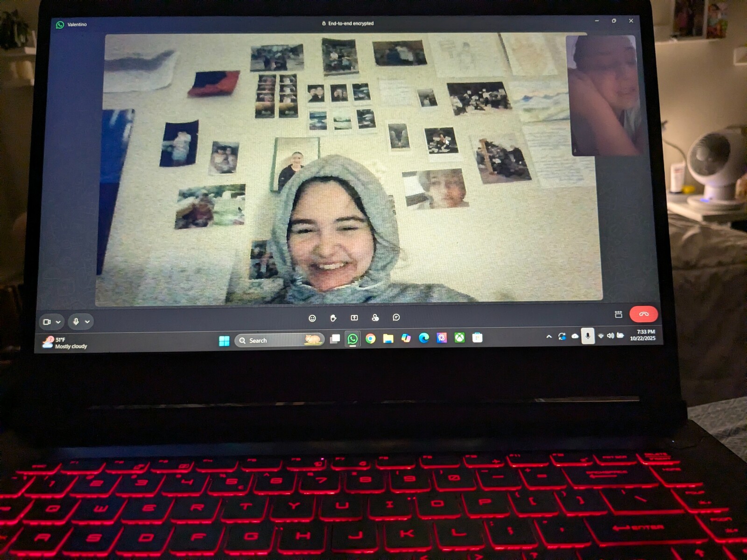
Task: Raise hand in the video call
Action: pos(333,318)
